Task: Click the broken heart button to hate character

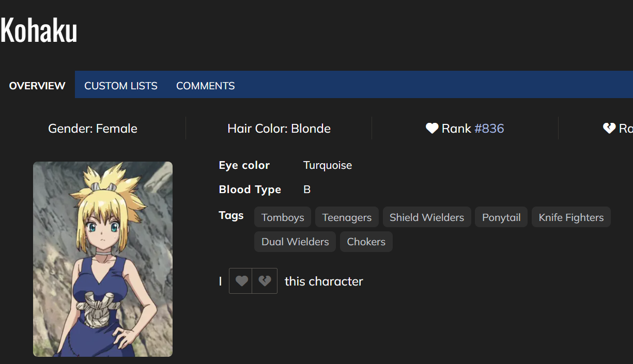Action: tap(265, 281)
